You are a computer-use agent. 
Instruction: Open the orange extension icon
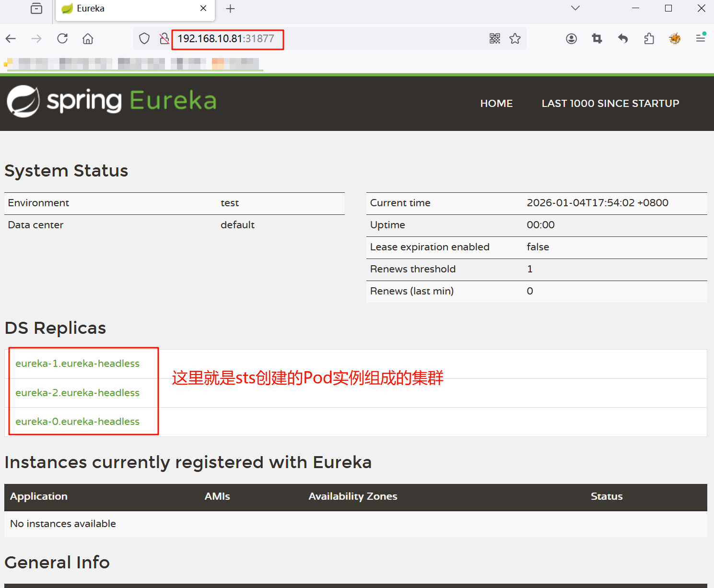(675, 39)
